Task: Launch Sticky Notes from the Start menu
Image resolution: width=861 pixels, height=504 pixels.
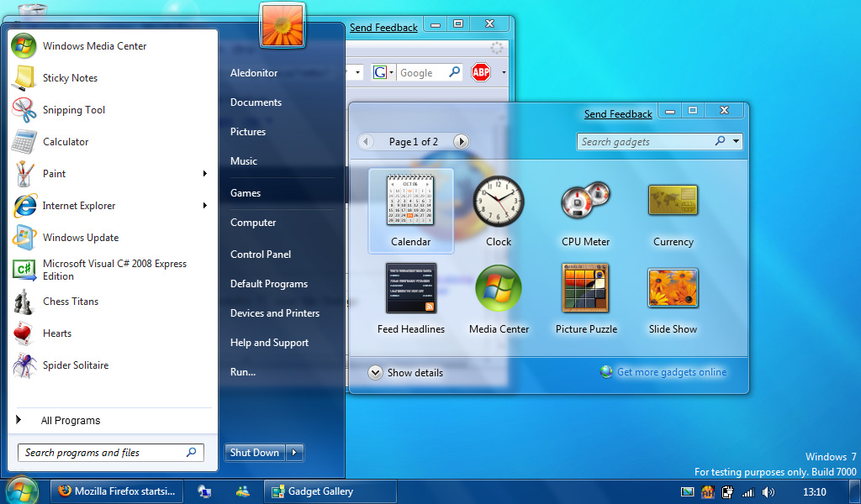Action: pyautogui.click(x=114, y=78)
